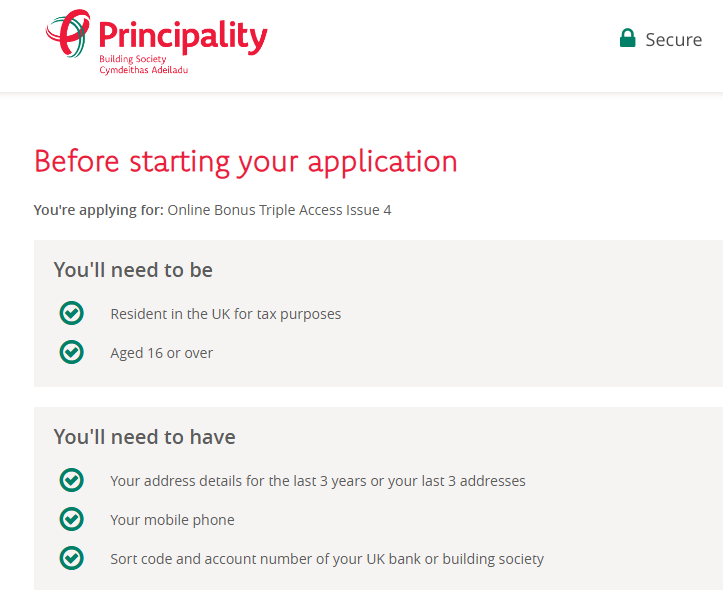Click the red swirl emblem in the logo
The image size is (723, 590).
(68, 33)
